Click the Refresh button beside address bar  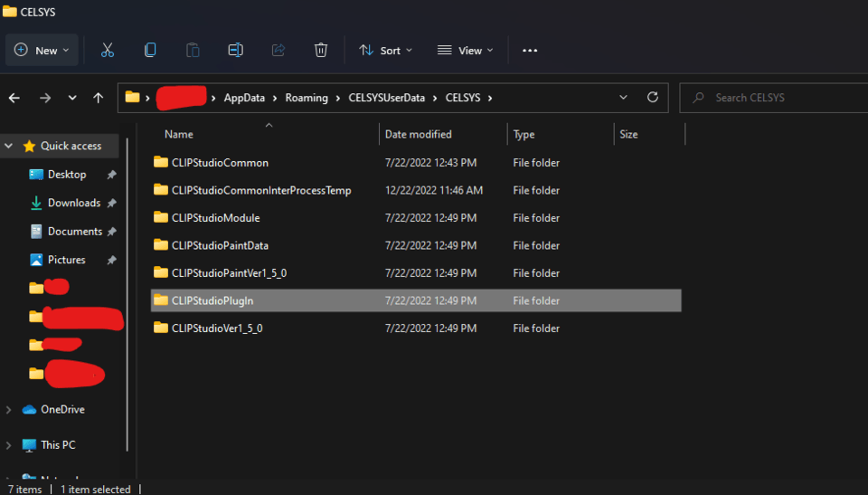tap(653, 98)
